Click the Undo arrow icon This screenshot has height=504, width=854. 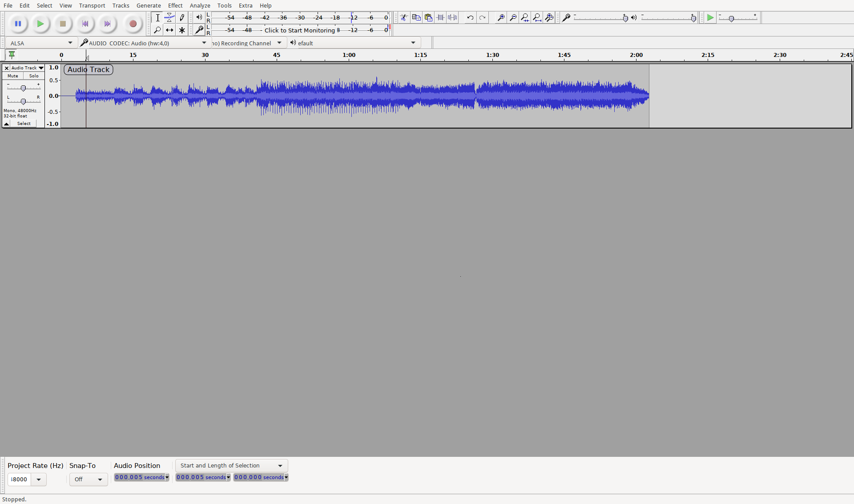470,18
